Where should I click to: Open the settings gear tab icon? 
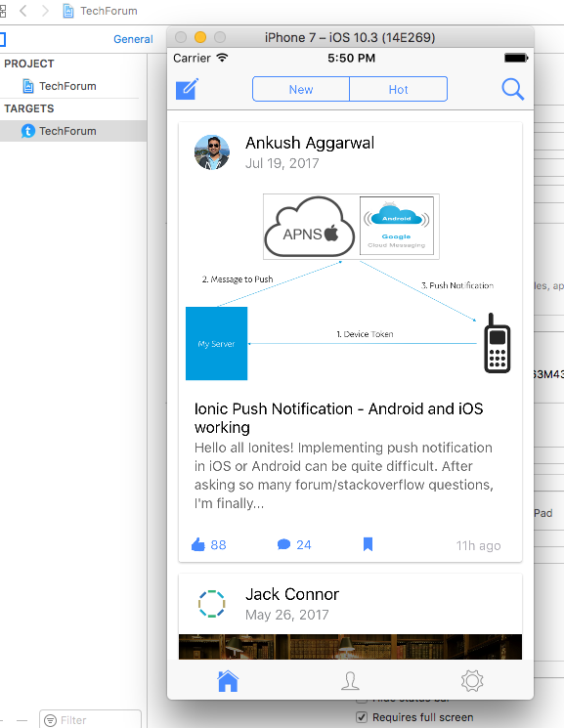point(472,681)
